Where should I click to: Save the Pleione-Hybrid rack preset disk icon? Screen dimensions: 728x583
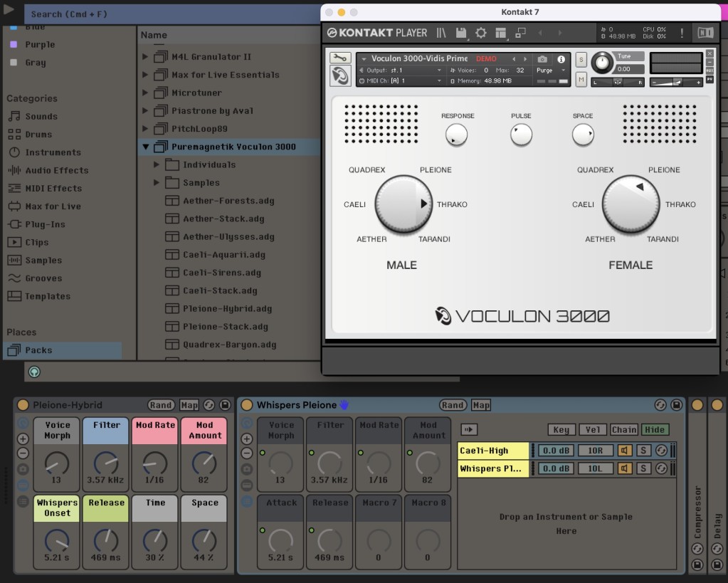point(225,405)
